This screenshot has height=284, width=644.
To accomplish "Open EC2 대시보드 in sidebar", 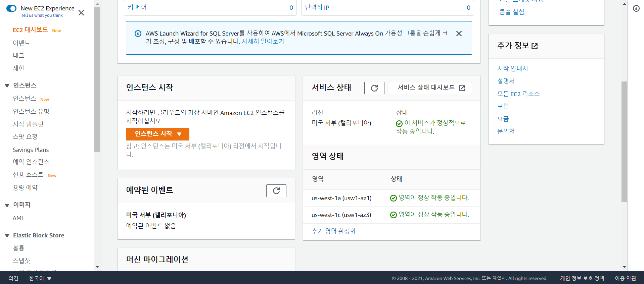I will pyautogui.click(x=30, y=30).
